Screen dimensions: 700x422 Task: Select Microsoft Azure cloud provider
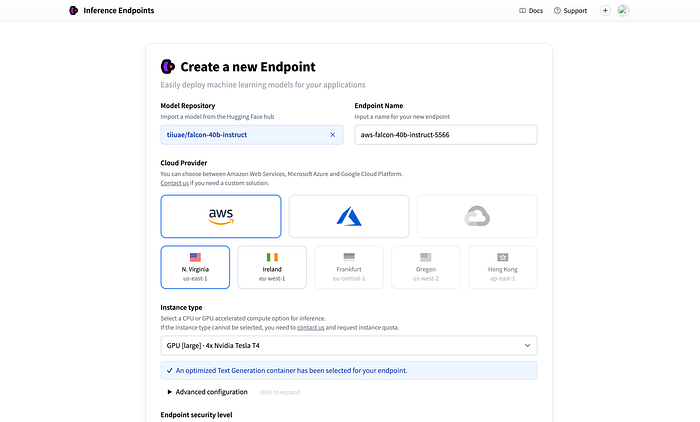coord(349,217)
